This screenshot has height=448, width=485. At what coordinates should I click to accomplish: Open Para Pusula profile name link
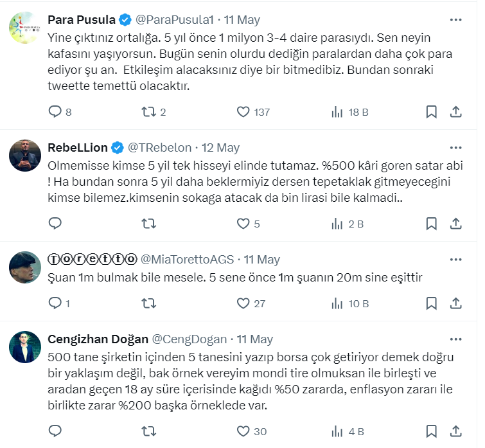click(x=82, y=19)
